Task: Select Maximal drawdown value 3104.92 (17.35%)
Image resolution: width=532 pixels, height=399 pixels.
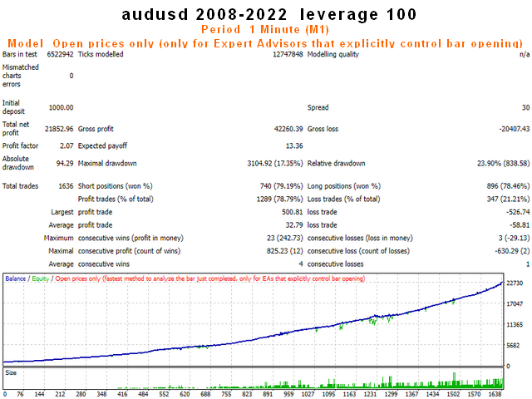Action: coord(275,164)
